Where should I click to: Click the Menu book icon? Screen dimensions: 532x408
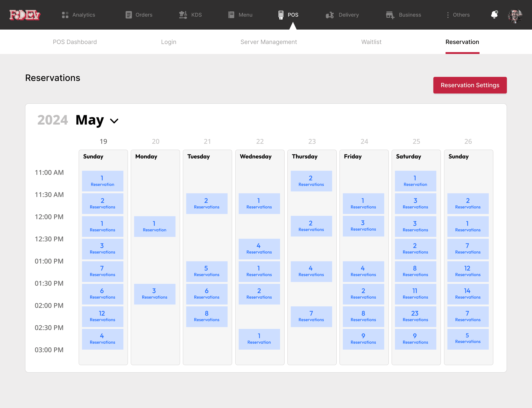tap(231, 15)
